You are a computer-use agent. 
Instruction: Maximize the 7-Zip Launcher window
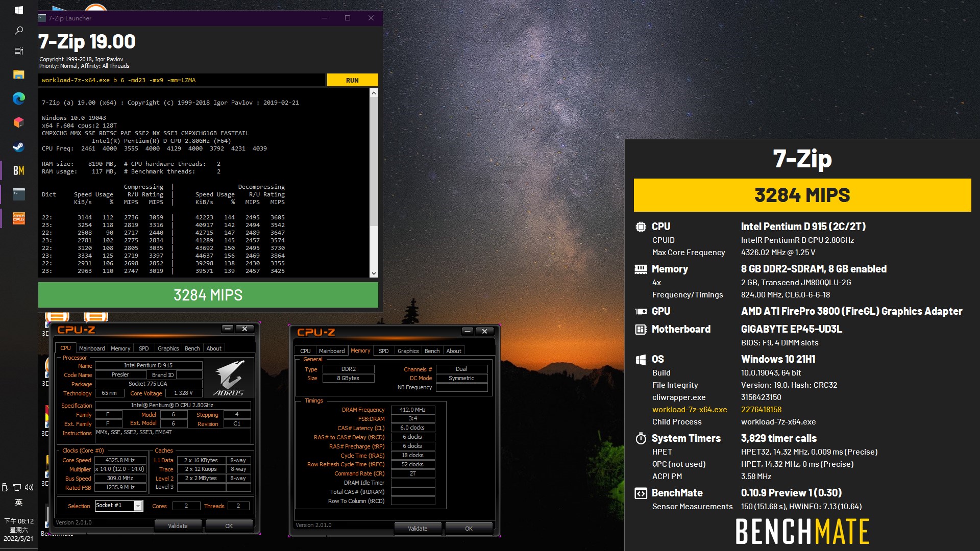point(348,18)
